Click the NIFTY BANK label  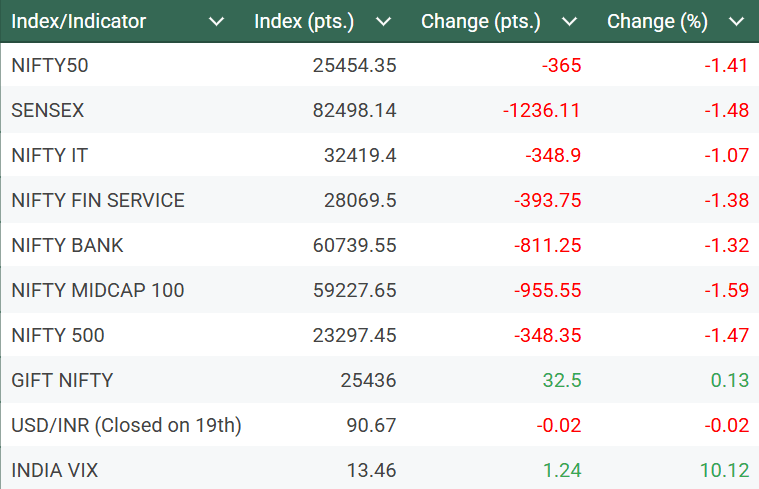click(x=67, y=245)
